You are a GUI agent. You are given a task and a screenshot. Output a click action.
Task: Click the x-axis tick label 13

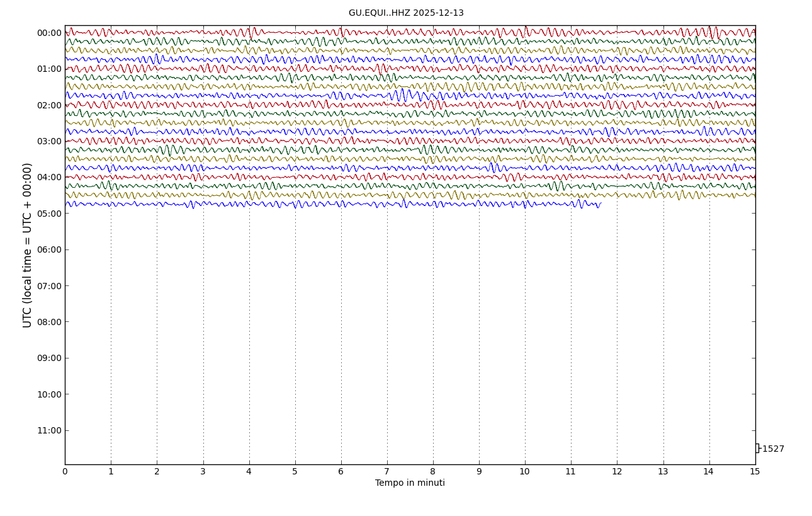663,472
